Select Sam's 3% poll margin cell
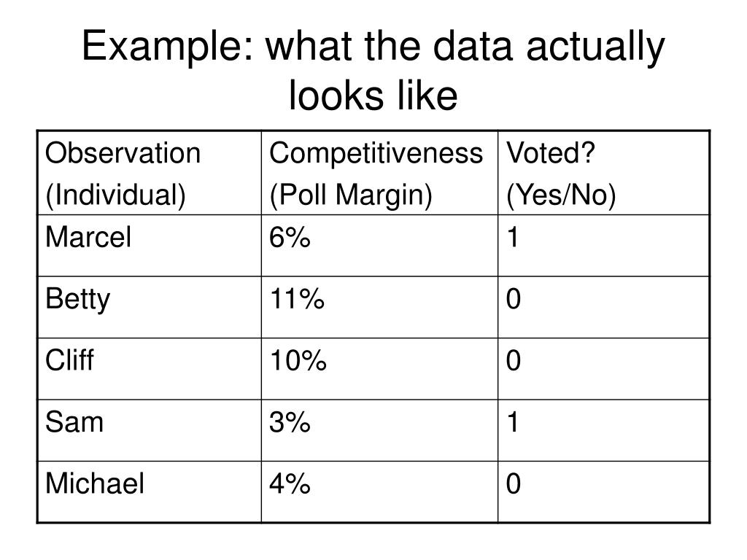The height and width of the screenshot is (560, 747). click(379, 430)
